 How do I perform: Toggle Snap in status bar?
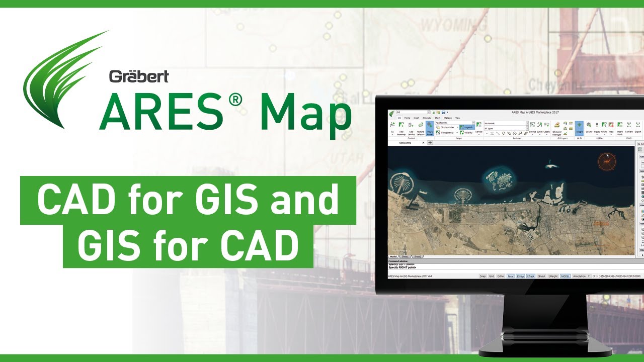click(x=483, y=276)
